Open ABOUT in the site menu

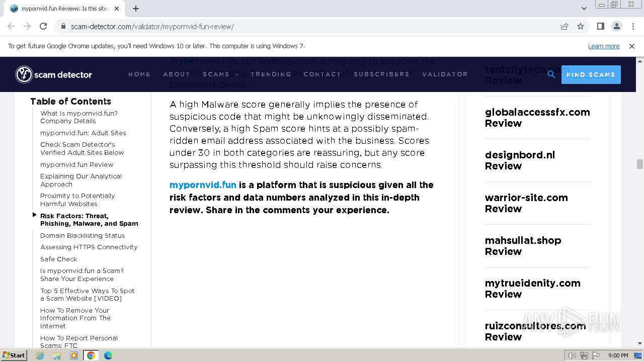pyautogui.click(x=177, y=74)
